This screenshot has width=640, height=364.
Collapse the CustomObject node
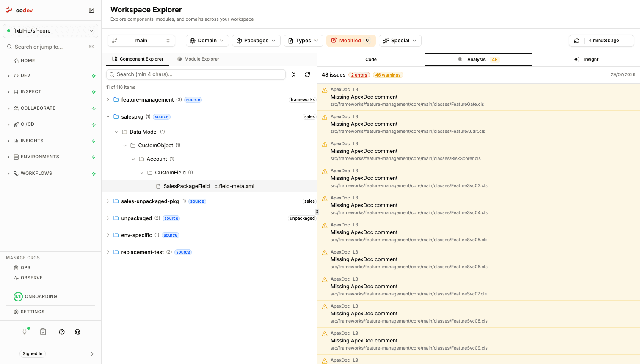pos(125,146)
